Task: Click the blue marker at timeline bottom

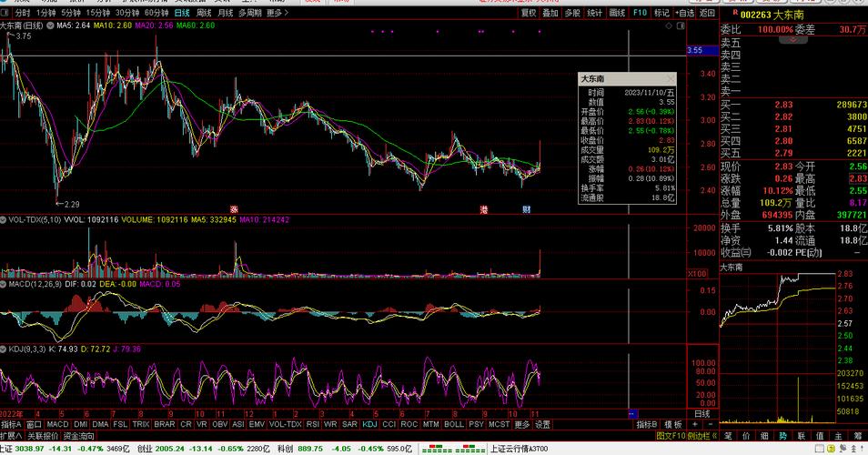Action: [x=633, y=414]
